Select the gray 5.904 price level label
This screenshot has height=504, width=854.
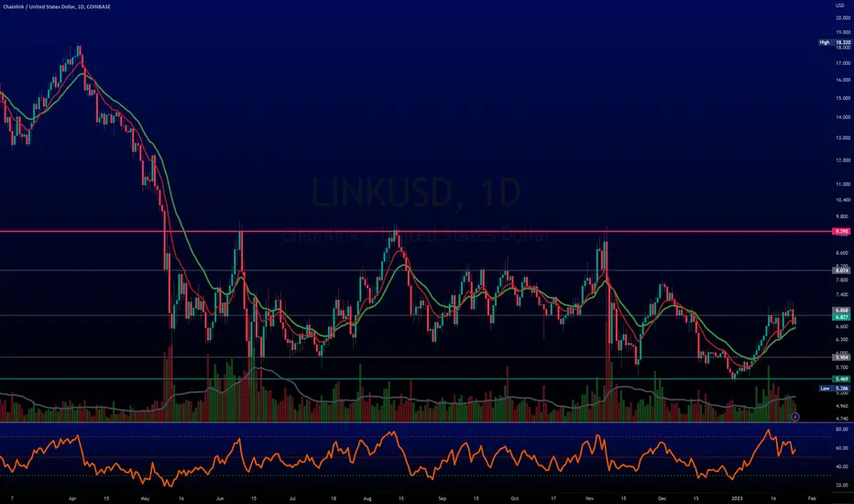841,357
